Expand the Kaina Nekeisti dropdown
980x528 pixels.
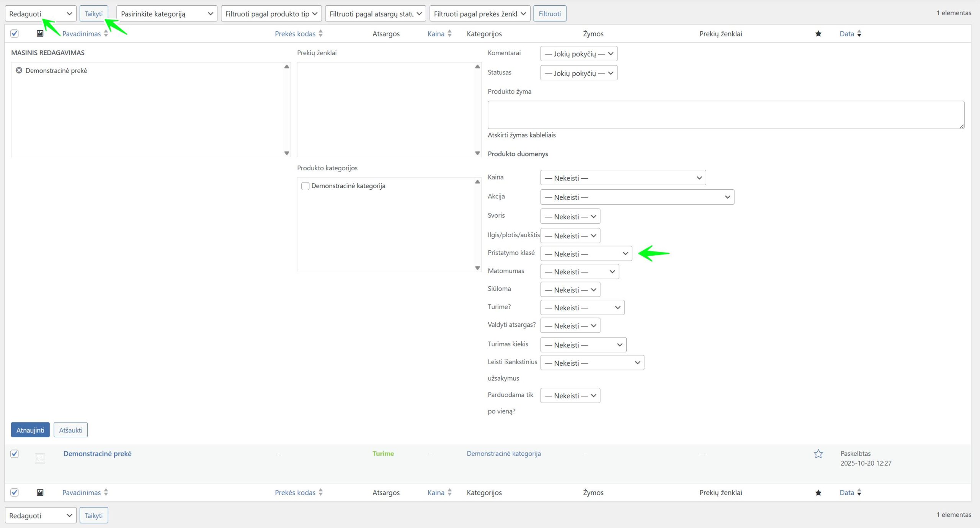[x=622, y=178]
